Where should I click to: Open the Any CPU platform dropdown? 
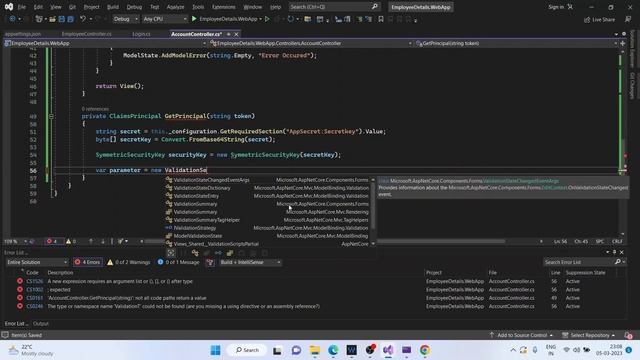click(164, 19)
